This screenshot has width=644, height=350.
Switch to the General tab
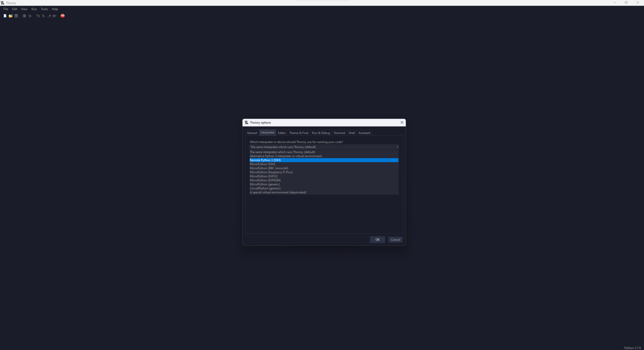(252, 133)
